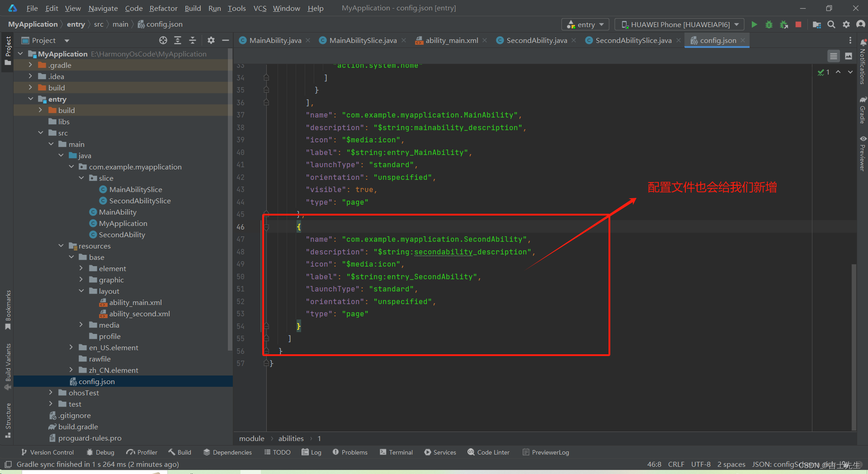Open the entry run configuration dropdown
The image size is (868, 474).
(x=585, y=24)
